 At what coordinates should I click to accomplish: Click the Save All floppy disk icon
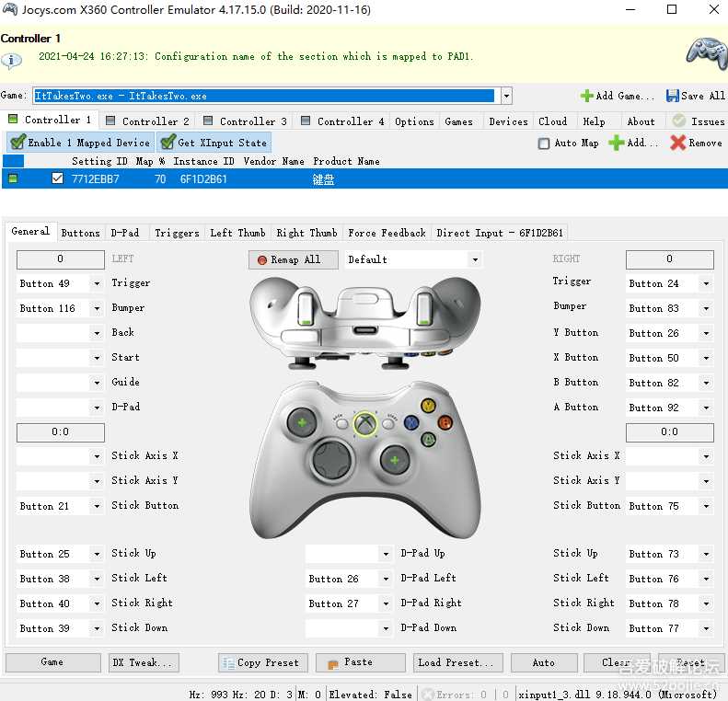pyautogui.click(x=673, y=96)
